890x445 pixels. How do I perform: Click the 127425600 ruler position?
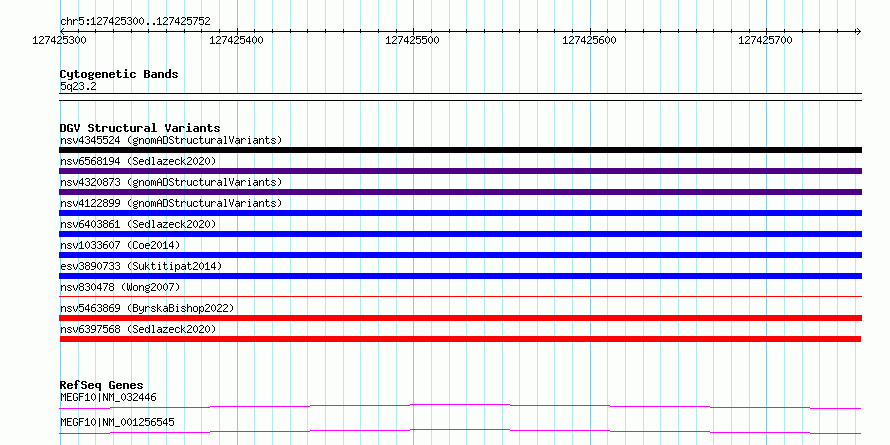(589, 40)
